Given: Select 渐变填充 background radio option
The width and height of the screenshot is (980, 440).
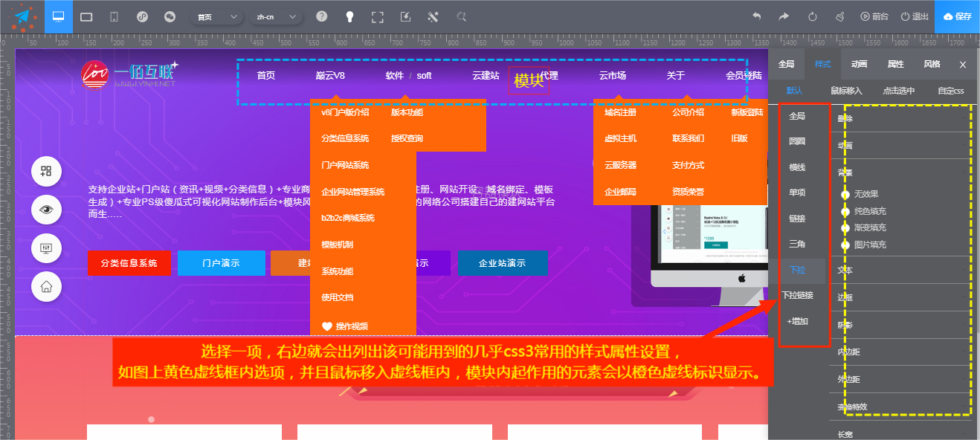Looking at the screenshot, I should click(x=846, y=227).
